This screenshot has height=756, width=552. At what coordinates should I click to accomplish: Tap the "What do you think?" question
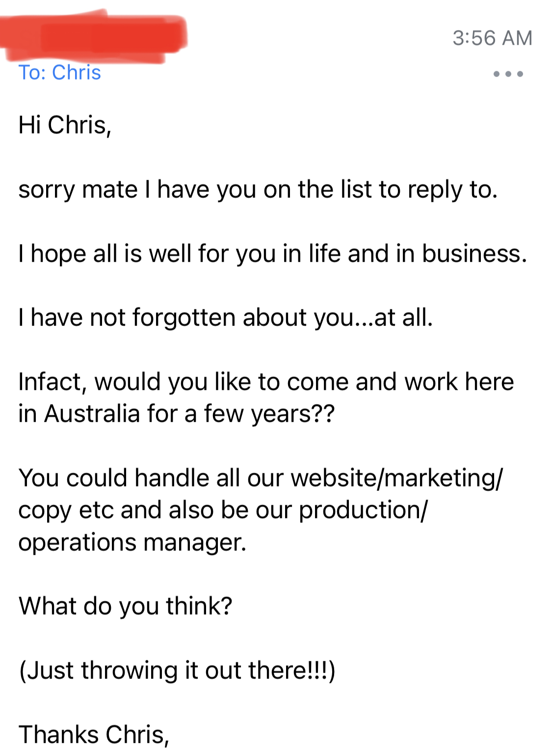pyautogui.click(x=125, y=606)
